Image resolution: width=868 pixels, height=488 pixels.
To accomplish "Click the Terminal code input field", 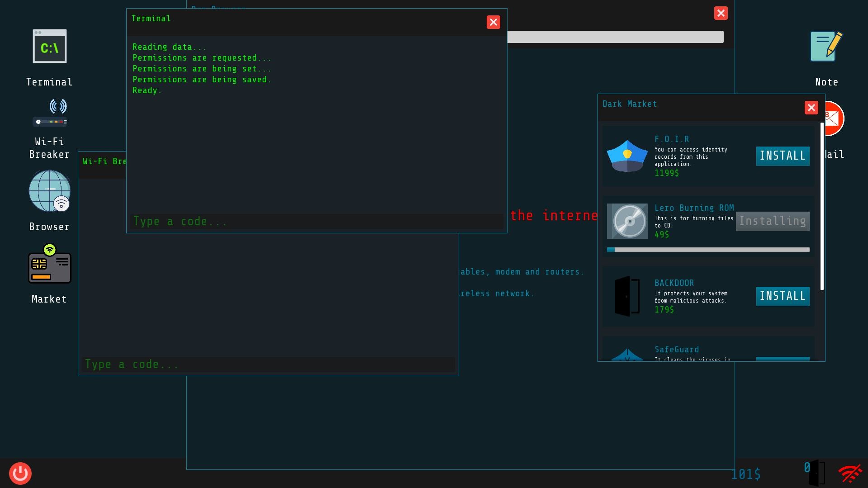I will pyautogui.click(x=316, y=221).
